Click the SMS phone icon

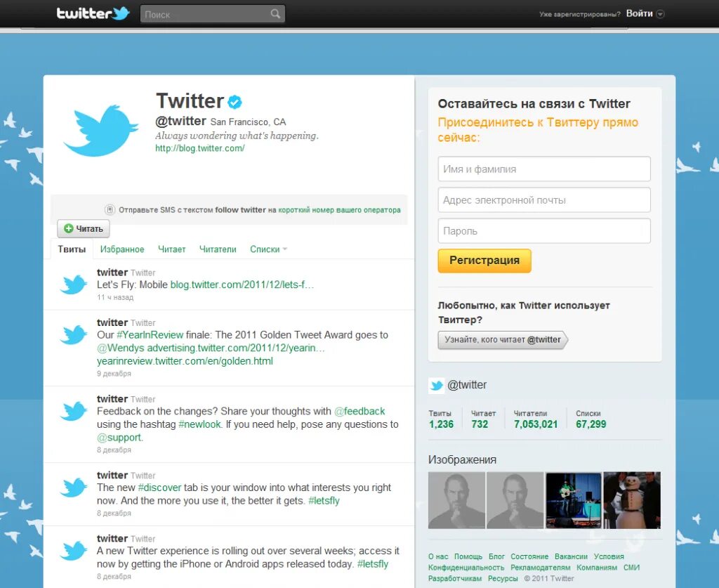pyautogui.click(x=110, y=209)
